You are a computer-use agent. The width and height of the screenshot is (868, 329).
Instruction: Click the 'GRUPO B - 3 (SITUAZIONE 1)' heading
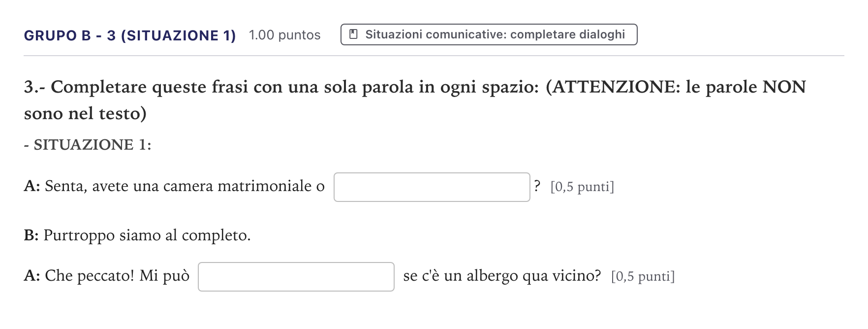(x=130, y=35)
